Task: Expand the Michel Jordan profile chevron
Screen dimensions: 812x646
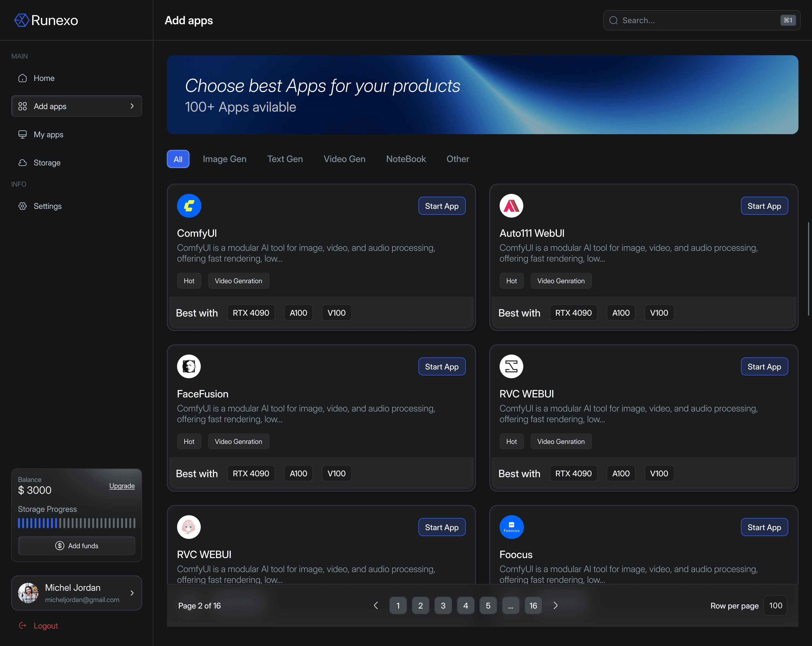Action: (132, 593)
